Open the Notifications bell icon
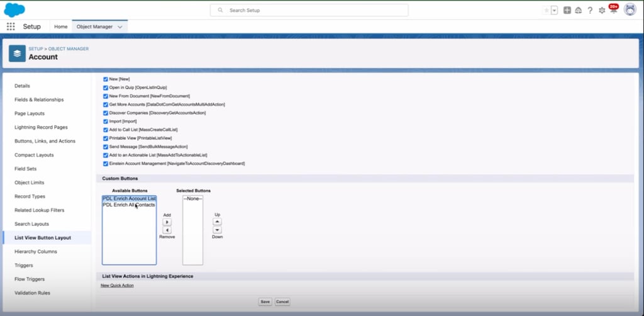644x316 pixels. [x=614, y=10]
